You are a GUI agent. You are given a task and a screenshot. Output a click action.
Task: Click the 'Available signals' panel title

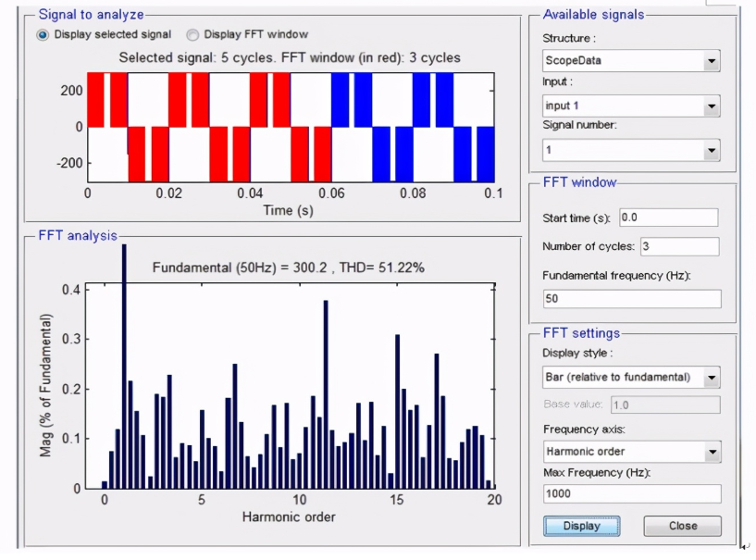tap(593, 15)
